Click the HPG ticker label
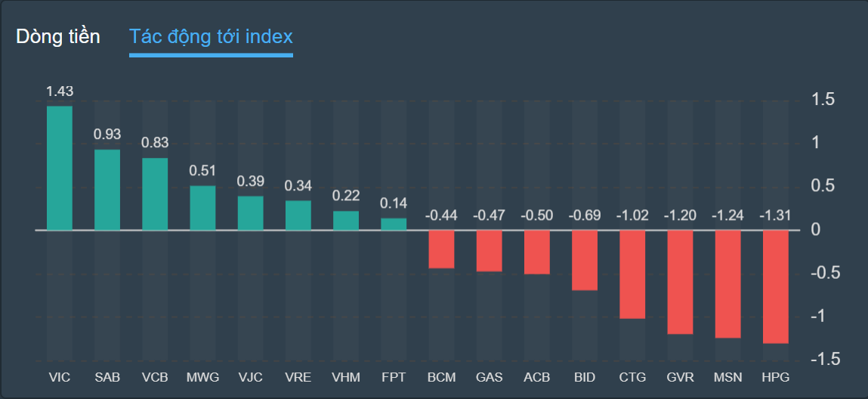This screenshot has width=868, height=399. point(775,377)
